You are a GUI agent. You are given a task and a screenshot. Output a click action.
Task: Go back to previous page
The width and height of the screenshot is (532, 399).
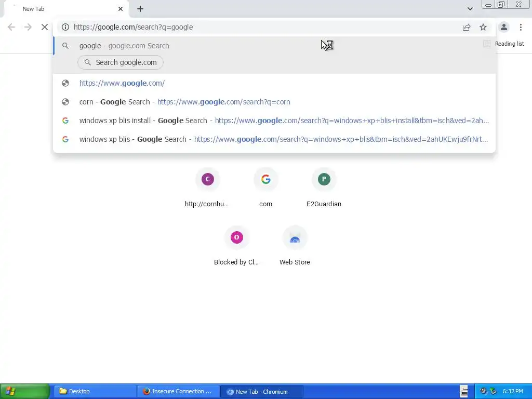11,27
